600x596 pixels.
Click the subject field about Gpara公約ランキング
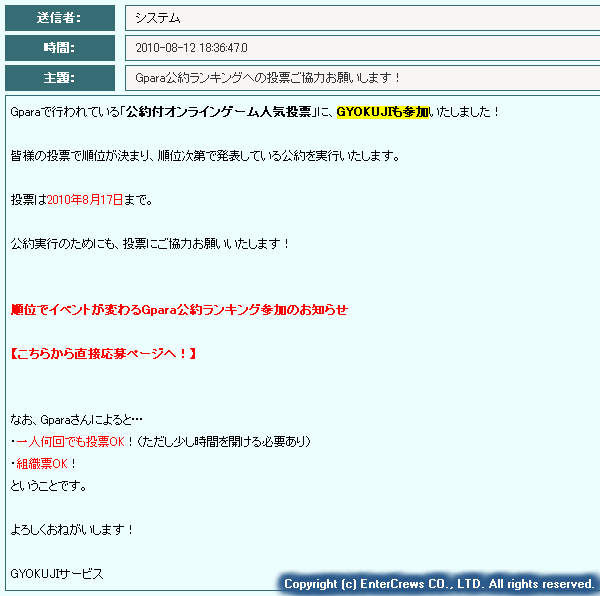point(362,78)
